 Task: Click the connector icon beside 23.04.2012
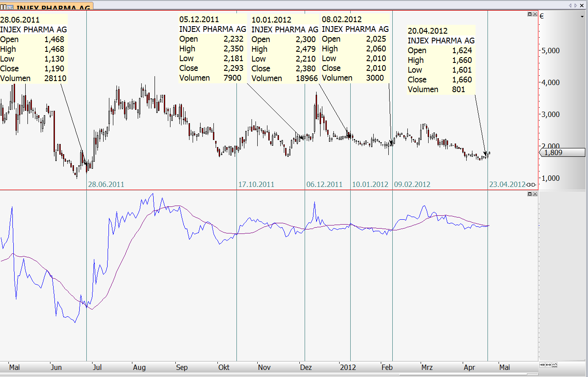coord(531,184)
